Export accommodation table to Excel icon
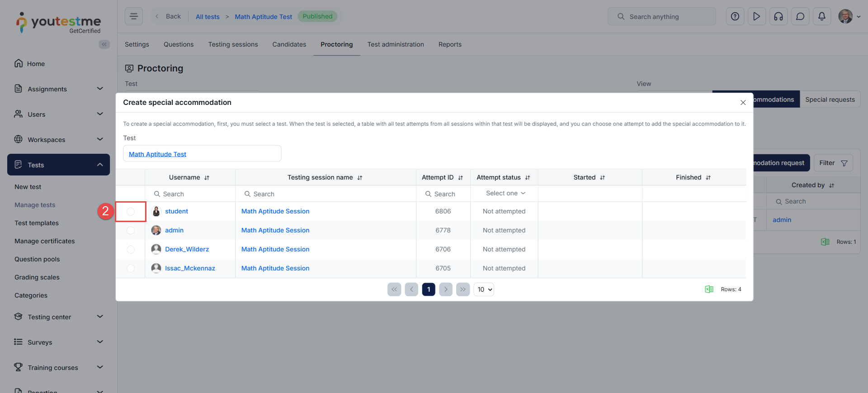868x393 pixels. pyautogui.click(x=709, y=289)
